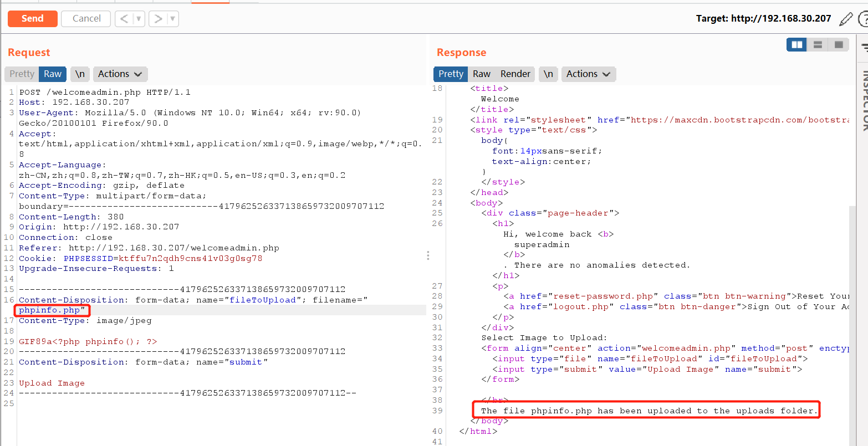868x446 pixels.
Task: Click the Origin header line
Action: pos(99,227)
